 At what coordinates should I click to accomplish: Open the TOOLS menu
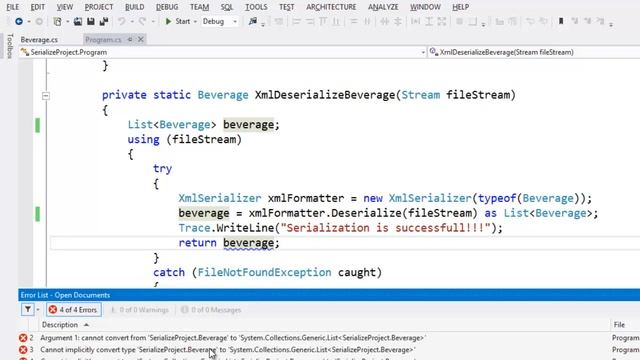click(x=256, y=7)
